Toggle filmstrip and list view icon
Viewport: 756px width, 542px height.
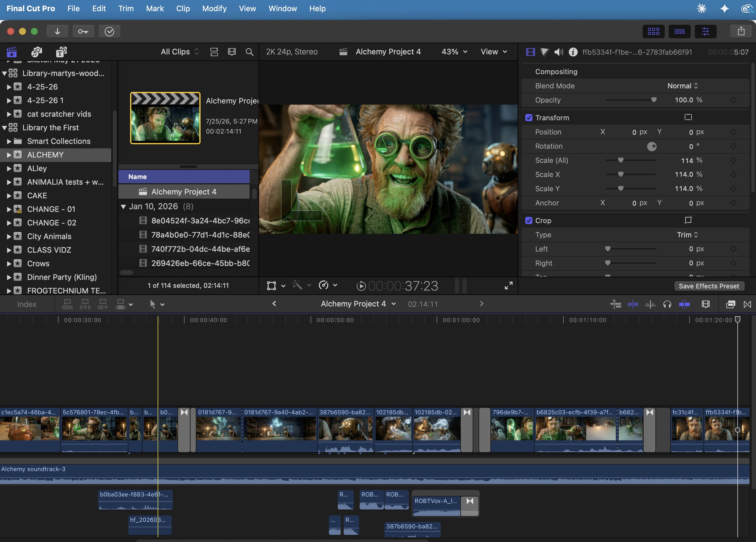(214, 52)
